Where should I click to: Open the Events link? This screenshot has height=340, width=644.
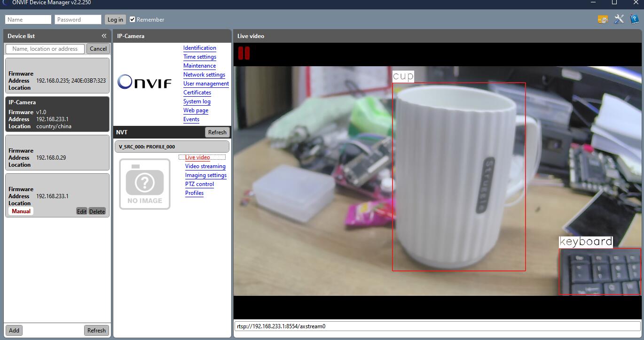(191, 119)
